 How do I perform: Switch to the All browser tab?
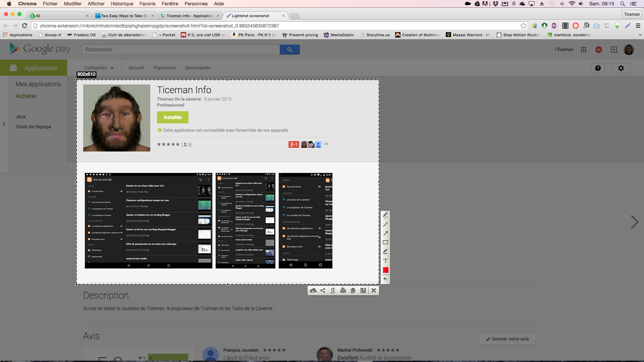pyautogui.click(x=59, y=16)
